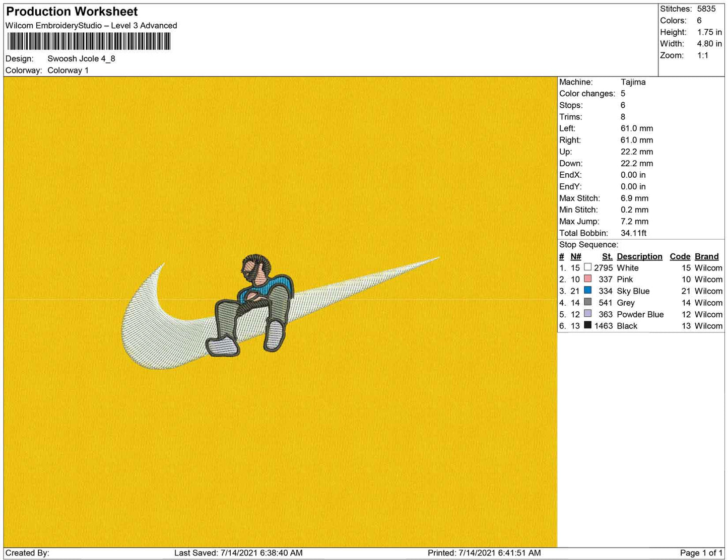Screen dimensions: 728x560
Task: Click the "Stop Sequence:" heading
Action: [x=588, y=245]
